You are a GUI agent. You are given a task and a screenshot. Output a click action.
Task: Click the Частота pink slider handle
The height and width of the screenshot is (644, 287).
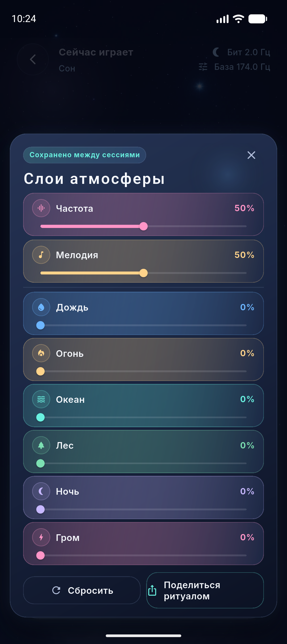(143, 226)
